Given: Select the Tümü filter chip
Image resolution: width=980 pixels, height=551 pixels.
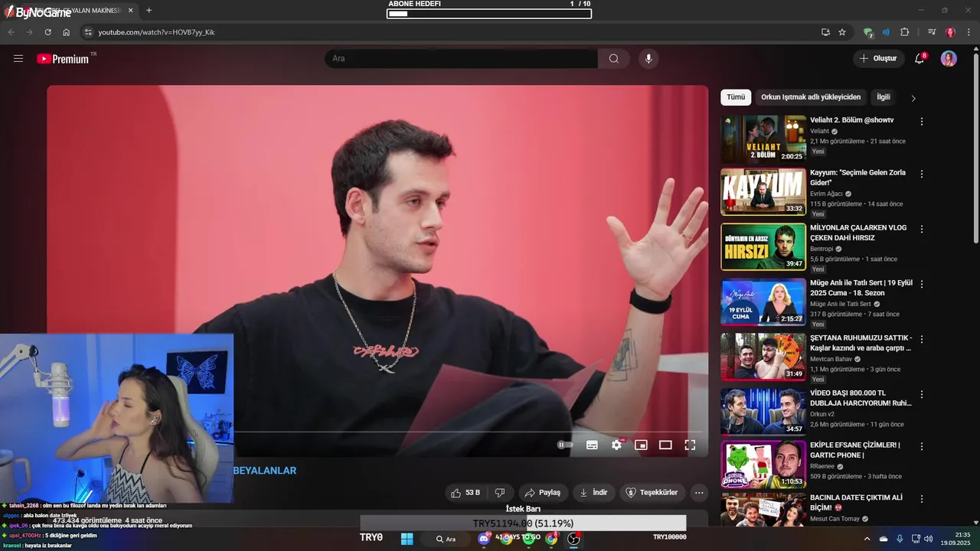Looking at the screenshot, I should (x=736, y=97).
